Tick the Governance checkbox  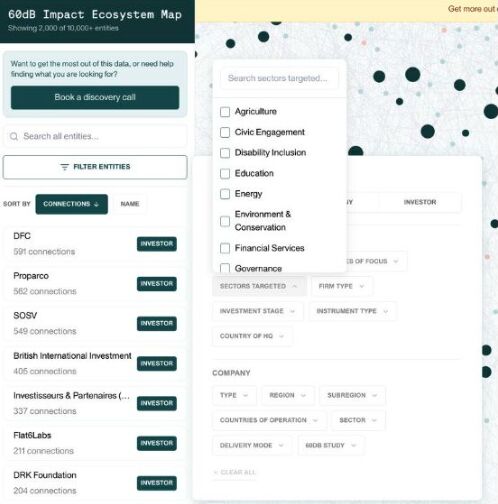pos(225,268)
